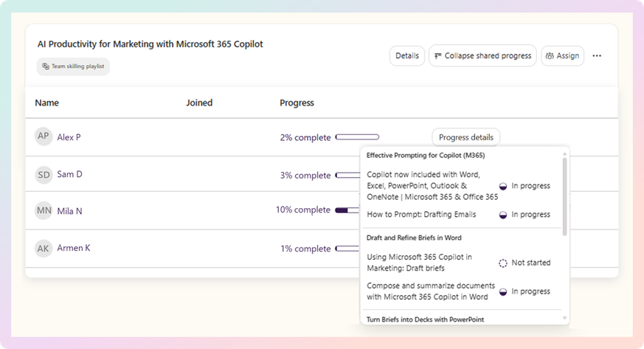Select the SD avatar
Viewport: 644px width, 349px height.
[44, 175]
